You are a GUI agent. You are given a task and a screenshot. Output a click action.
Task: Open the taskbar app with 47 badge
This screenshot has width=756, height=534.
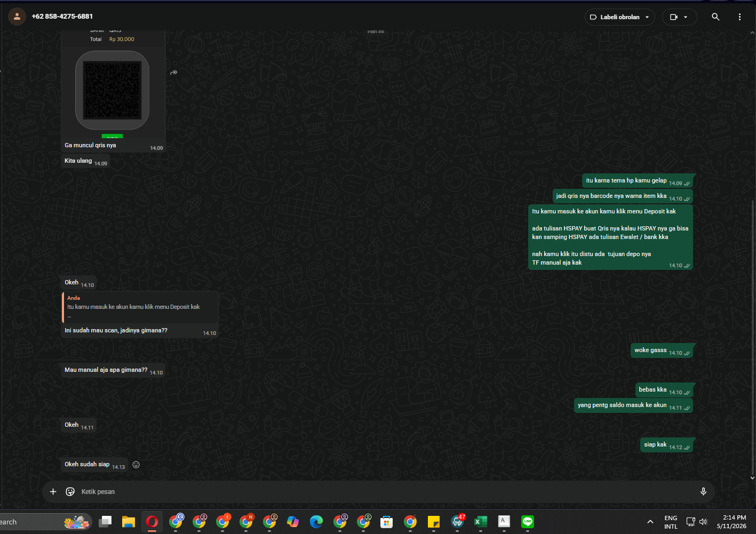(458, 521)
